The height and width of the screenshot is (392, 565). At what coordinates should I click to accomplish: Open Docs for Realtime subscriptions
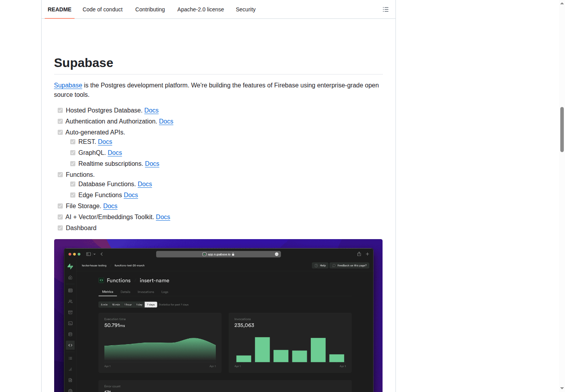(152, 164)
